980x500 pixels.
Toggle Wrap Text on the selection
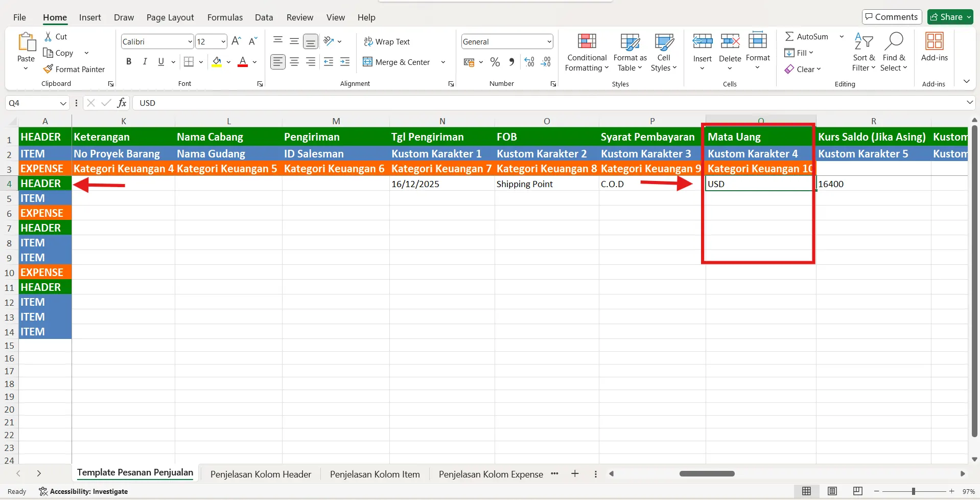pos(387,41)
